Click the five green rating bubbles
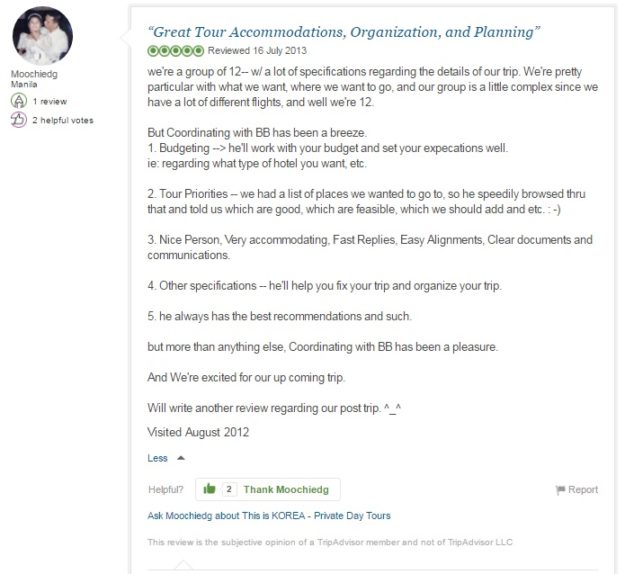The width and height of the screenshot is (625, 574). [x=175, y=51]
